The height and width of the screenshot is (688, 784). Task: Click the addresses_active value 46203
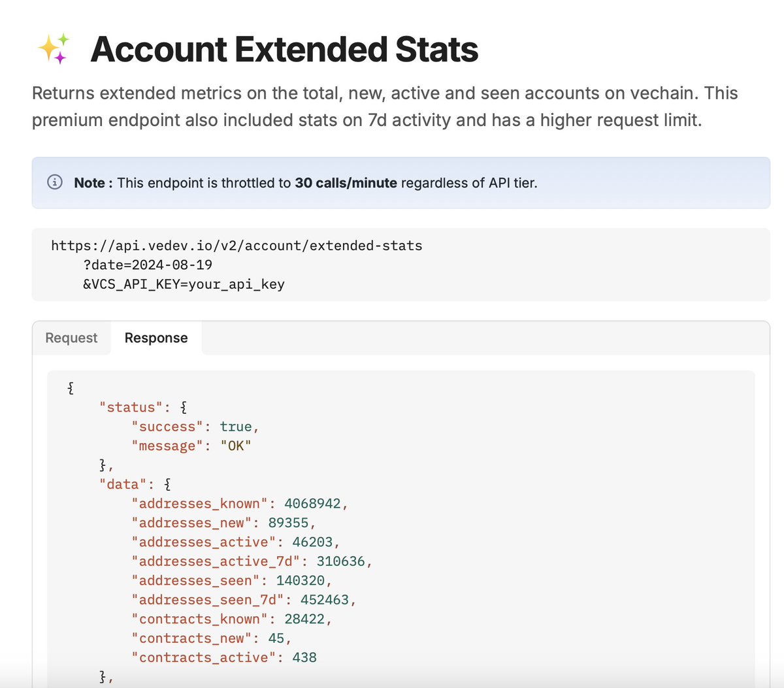(312, 542)
